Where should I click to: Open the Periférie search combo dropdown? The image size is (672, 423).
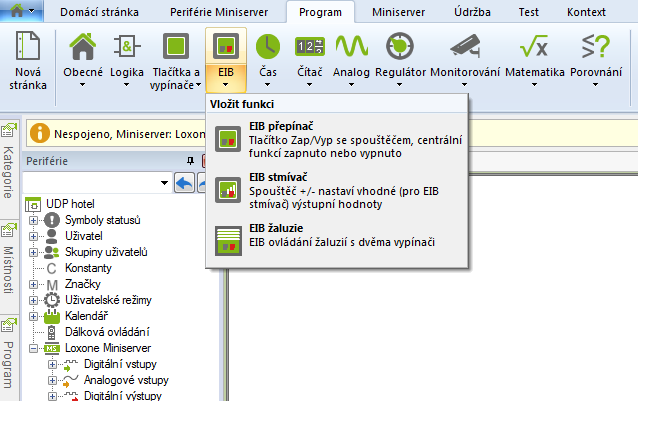pyautogui.click(x=164, y=183)
